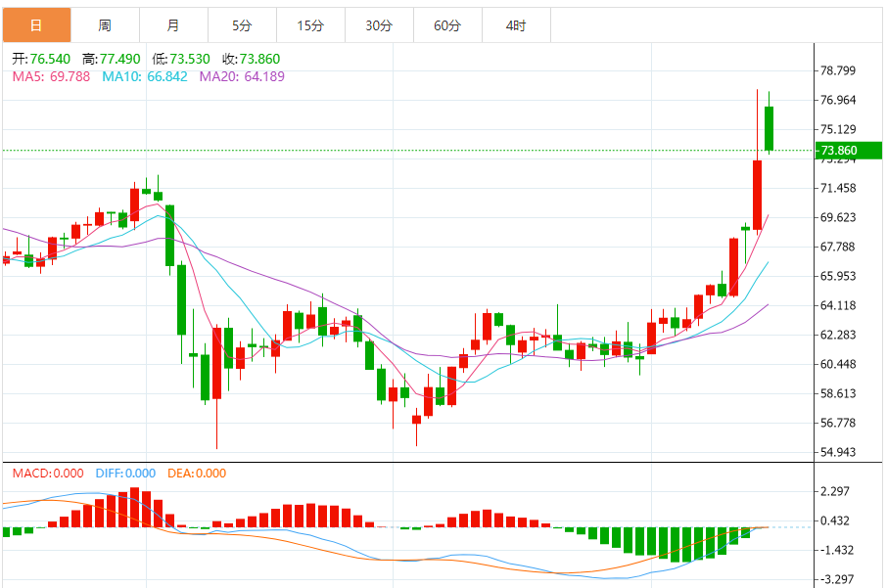The height and width of the screenshot is (588, 887).
Task: Click the high price 高:77.490
Action: 111,59
